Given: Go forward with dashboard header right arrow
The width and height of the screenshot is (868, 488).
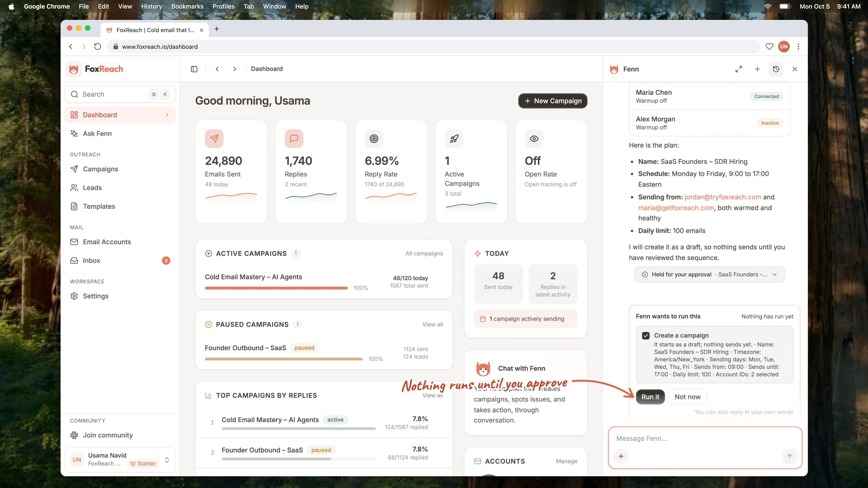Looking at the screenshot, I should pos(235,69).
